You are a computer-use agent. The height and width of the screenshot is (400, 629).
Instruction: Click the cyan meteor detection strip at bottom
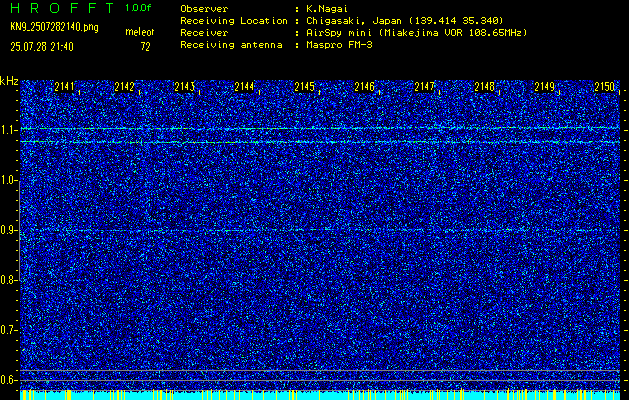(x=320, y=395)
